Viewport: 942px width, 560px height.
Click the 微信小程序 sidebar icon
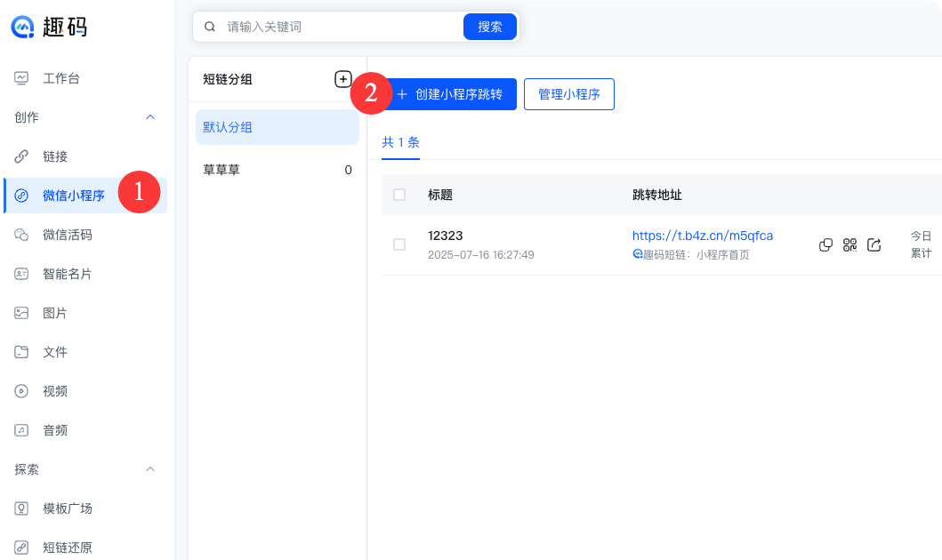(x=21, y=196)
